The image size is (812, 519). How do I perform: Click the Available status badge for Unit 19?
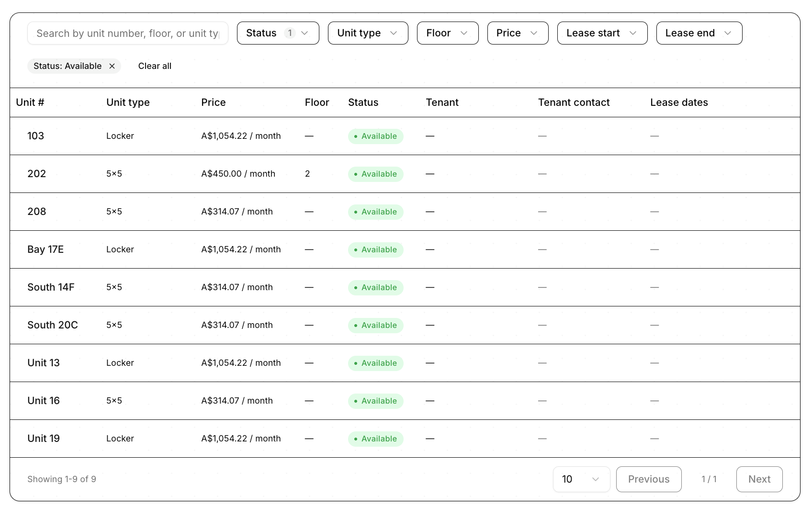[375, 439]
